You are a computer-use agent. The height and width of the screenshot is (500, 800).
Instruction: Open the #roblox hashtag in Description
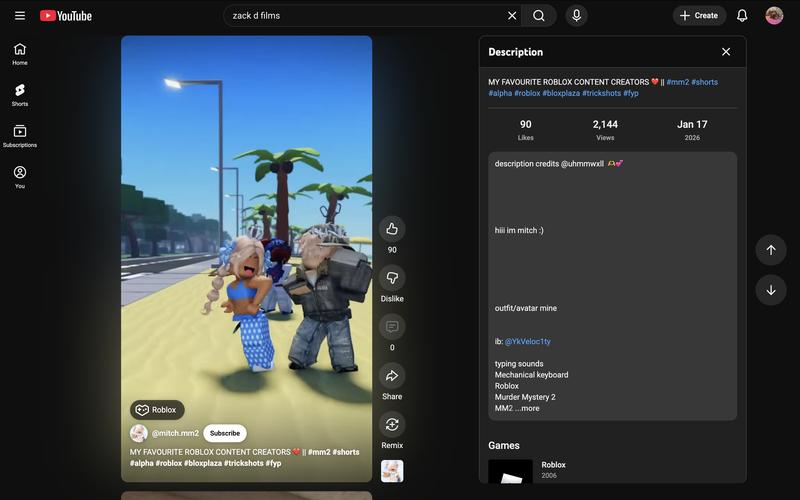[527, 93]
